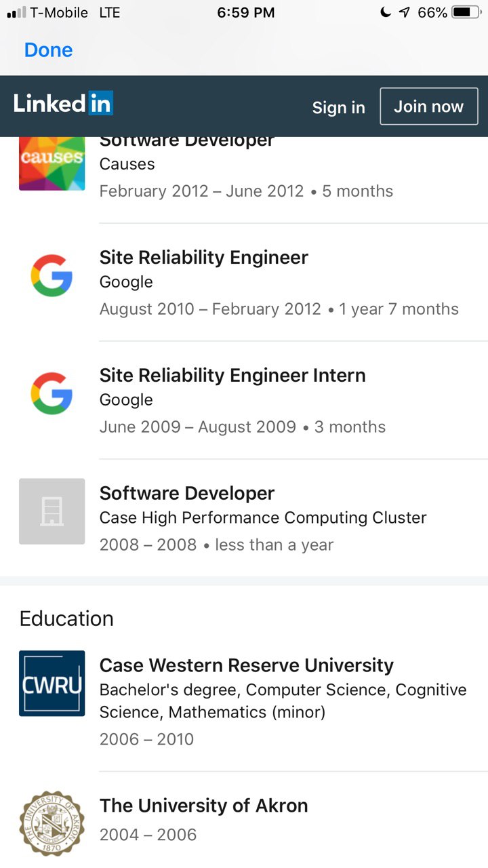Tap the Causes company name
Image resolution: width=488 pixels, height=868 pixels.
127,164
